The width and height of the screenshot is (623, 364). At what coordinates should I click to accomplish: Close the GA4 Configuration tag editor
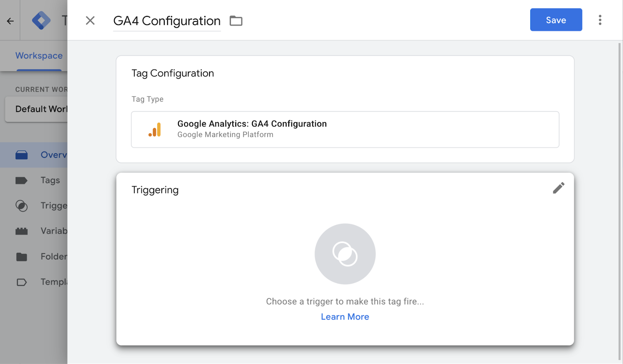90,21
